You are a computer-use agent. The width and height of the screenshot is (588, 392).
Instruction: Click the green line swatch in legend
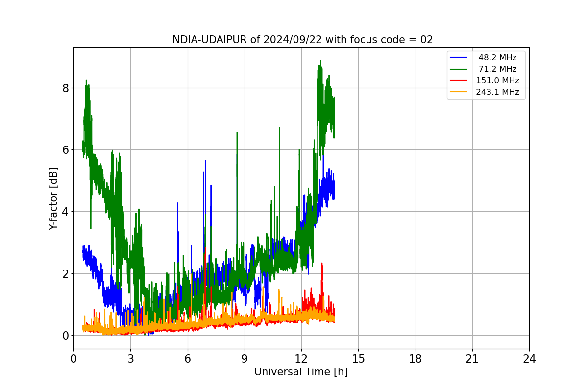459,69
